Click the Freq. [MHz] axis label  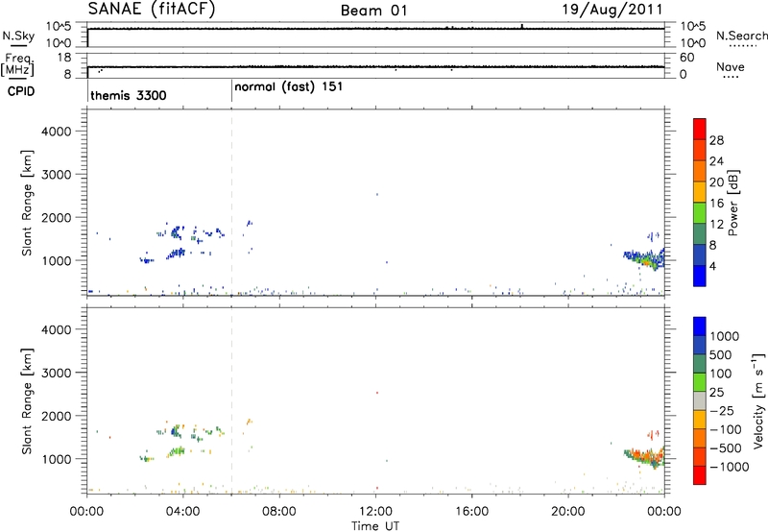(17, 64)
